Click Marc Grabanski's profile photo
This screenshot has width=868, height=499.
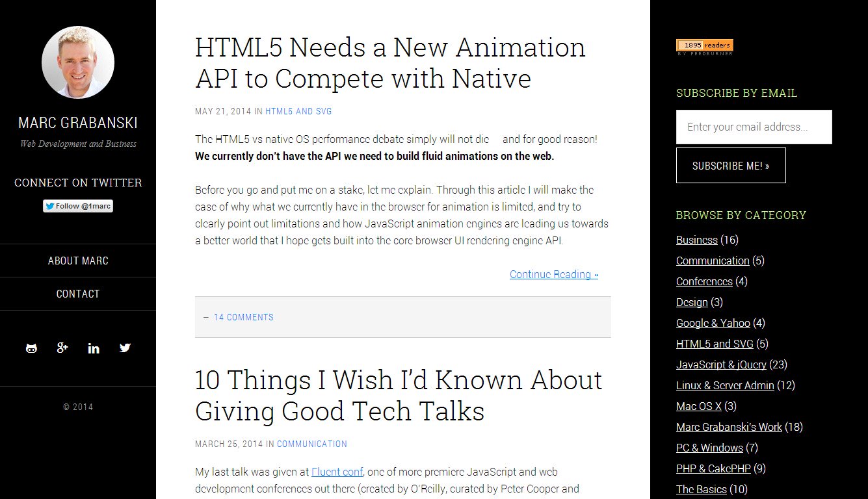tap(78, 62)
